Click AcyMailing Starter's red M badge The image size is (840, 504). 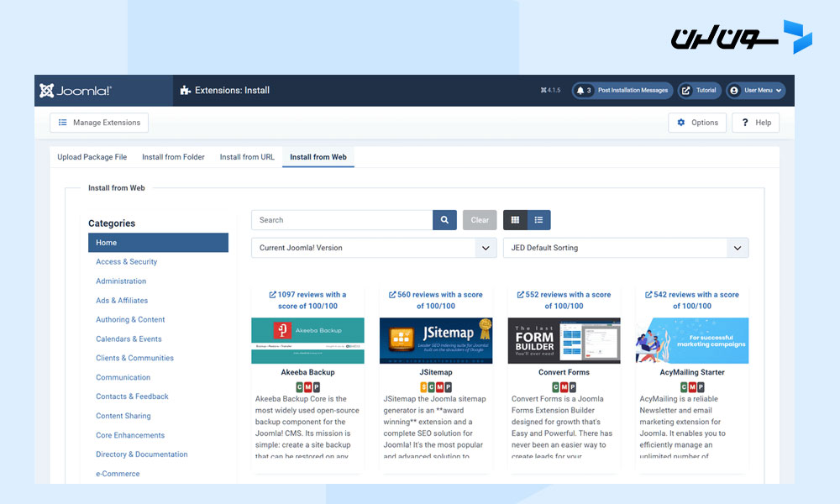pyautogui.click(x=692, y=386)
